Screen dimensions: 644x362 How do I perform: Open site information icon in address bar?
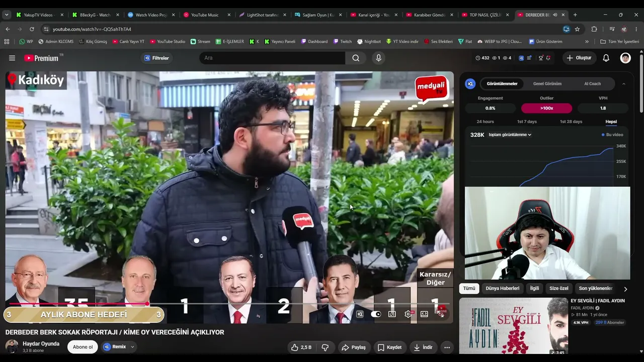[46, 29]
